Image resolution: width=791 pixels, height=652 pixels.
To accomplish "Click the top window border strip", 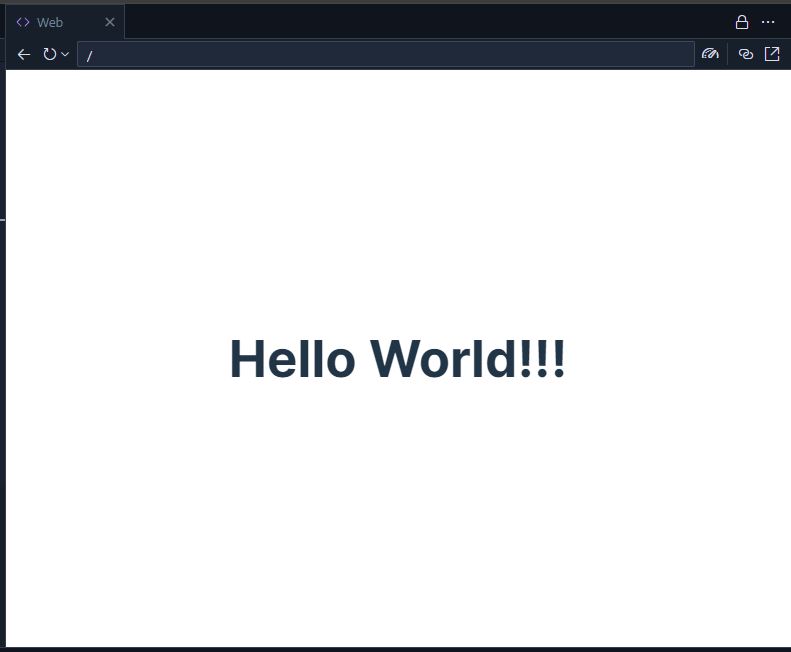I will [x=396, y=2].
